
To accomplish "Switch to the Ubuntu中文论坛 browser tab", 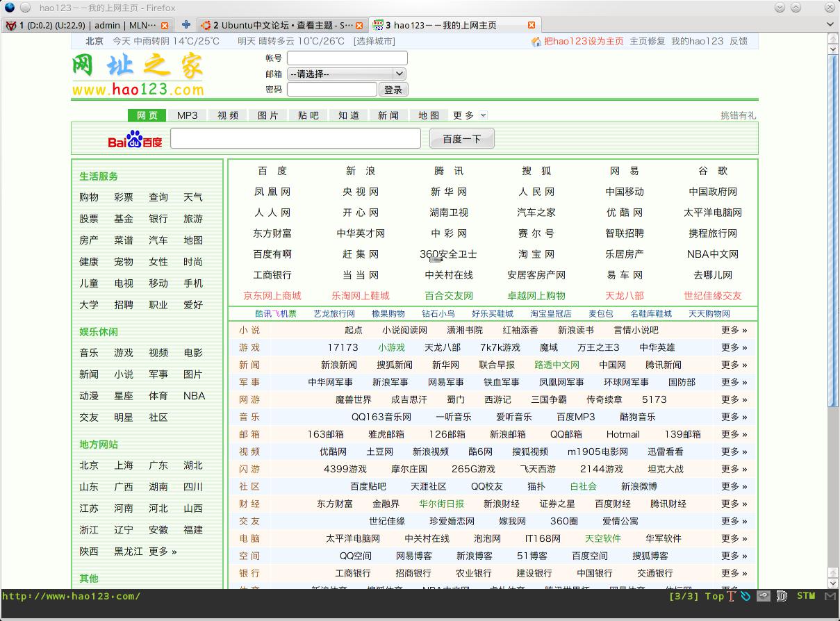I will [x=281, y=25].
